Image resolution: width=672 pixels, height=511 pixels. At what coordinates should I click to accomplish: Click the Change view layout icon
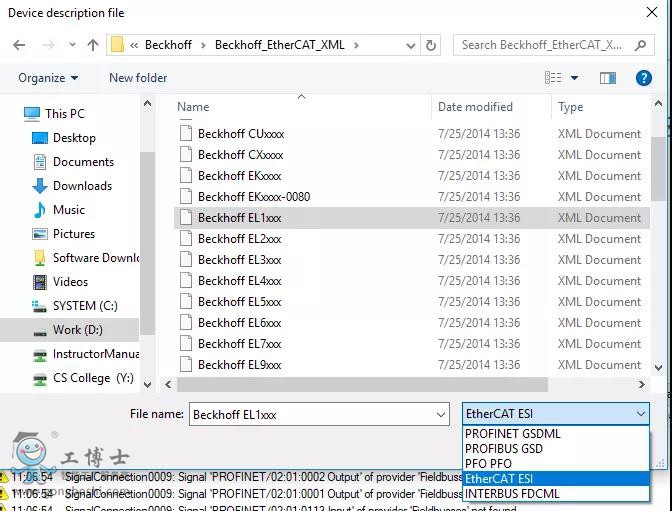pyautogui.click(x=553, y=78)
